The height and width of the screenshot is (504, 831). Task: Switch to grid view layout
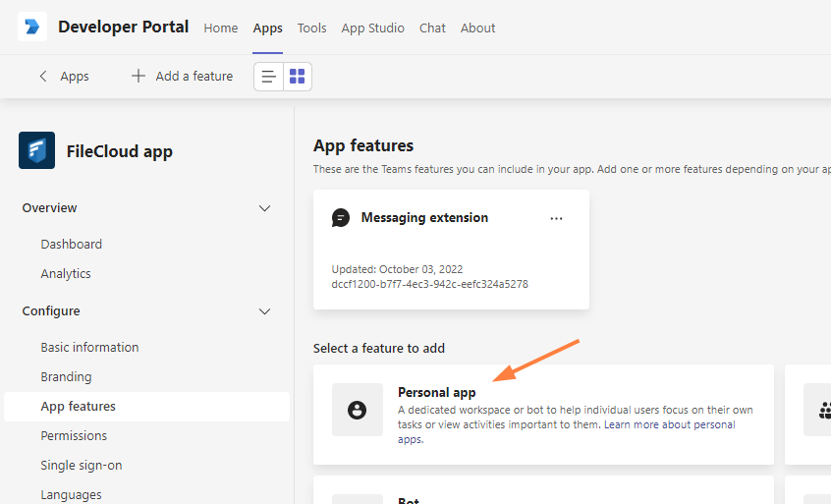[x=298, y=77]
